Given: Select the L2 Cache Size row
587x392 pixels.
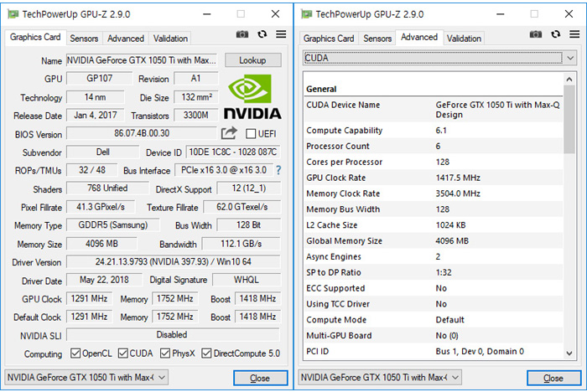Looking at the screenshot, I should [434, 225].
